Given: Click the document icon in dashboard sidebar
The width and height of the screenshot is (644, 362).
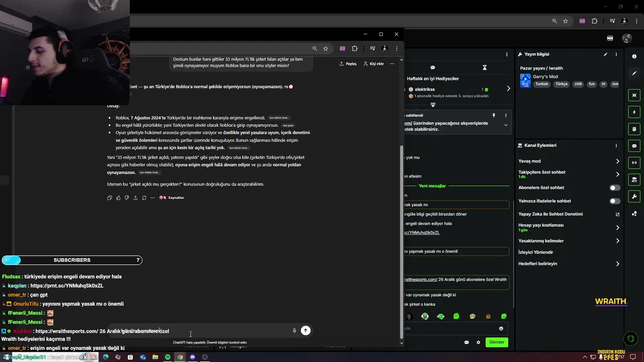Looking at the screenshot, I should [x=634, y=129].
